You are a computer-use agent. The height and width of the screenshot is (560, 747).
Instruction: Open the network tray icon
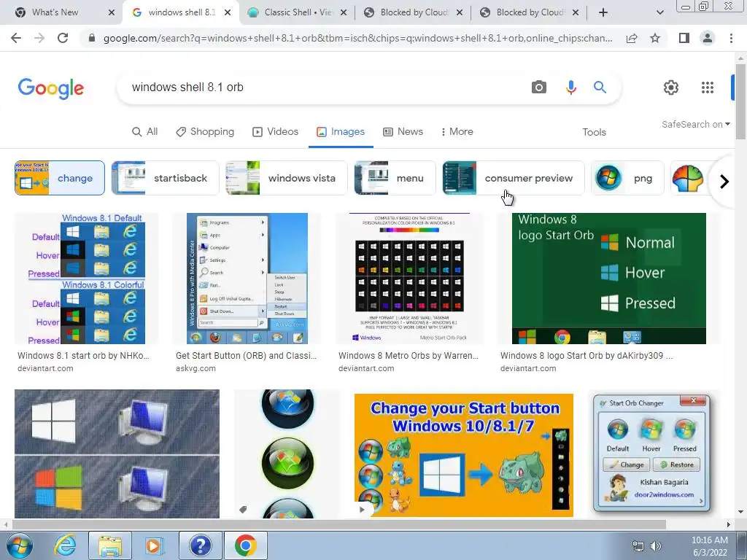638,546
